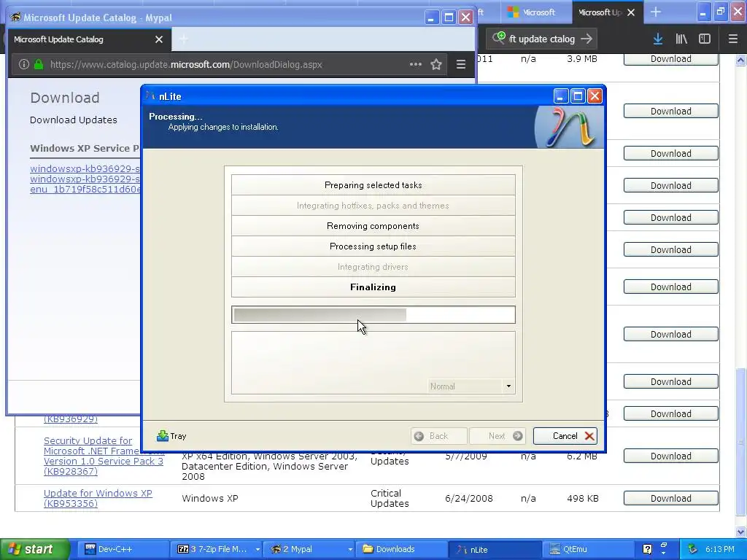This screenshot has width=747, height=560.
Task: Open the Mypal hamburger menu in the download dialog window
Action: coord(461,64)
